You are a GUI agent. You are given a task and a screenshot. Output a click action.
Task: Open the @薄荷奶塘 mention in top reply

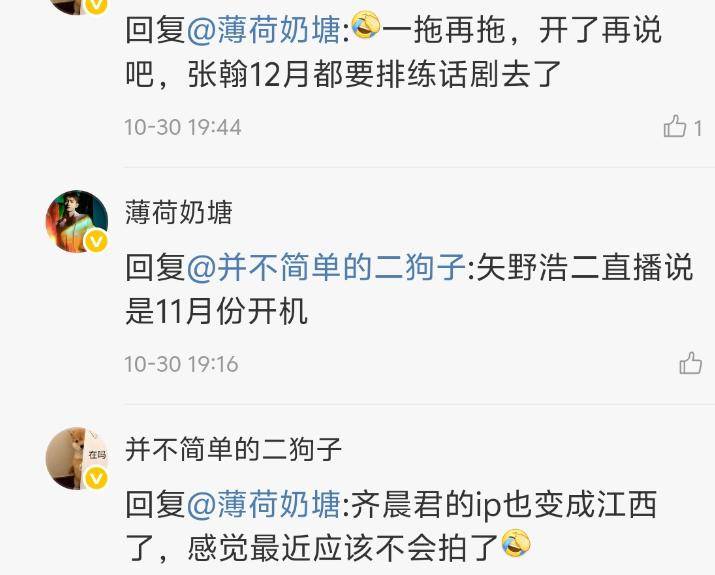[x=264, y=30]
